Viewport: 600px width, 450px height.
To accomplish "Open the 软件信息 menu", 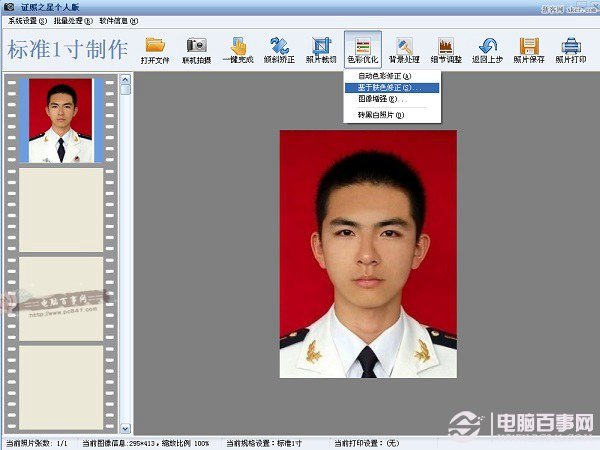I will coord(119,21).
